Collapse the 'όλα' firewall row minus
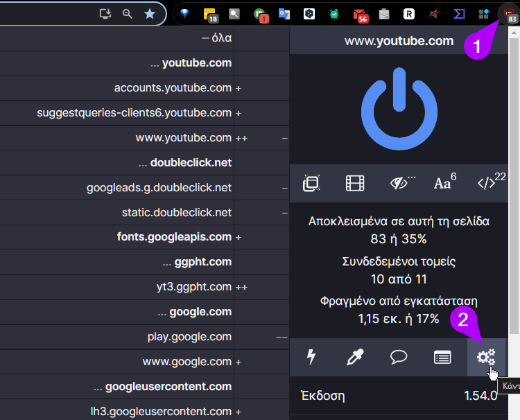This screenshot has height=420, width=520. 205,38
